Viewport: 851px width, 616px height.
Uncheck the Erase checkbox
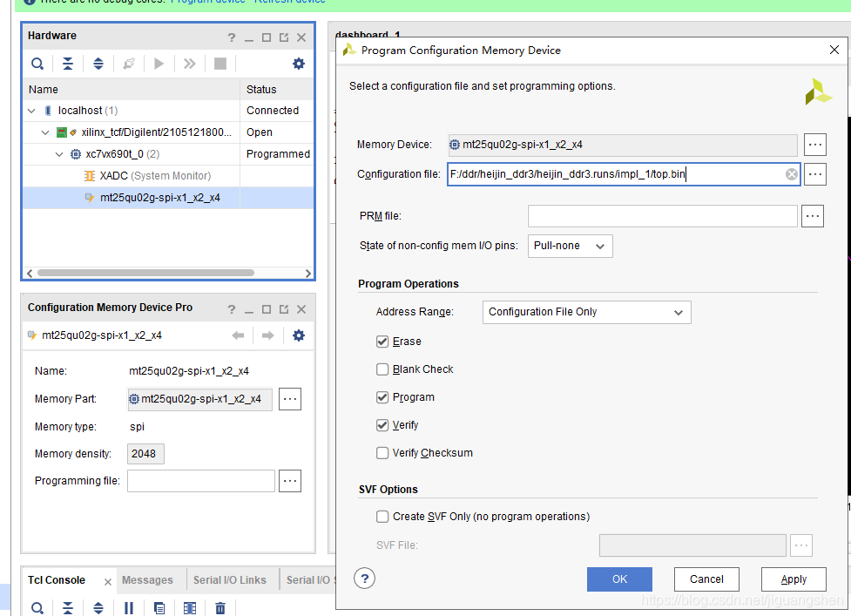point(382,342)
